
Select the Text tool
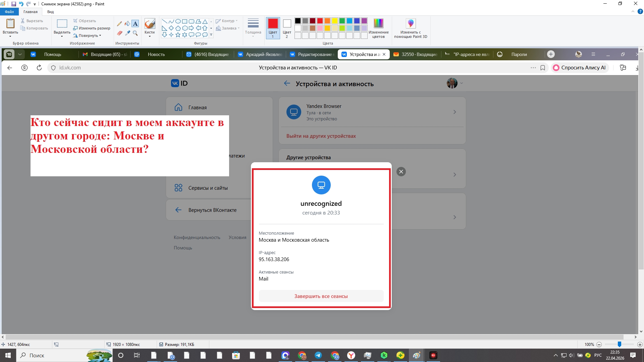coord(135,24)
